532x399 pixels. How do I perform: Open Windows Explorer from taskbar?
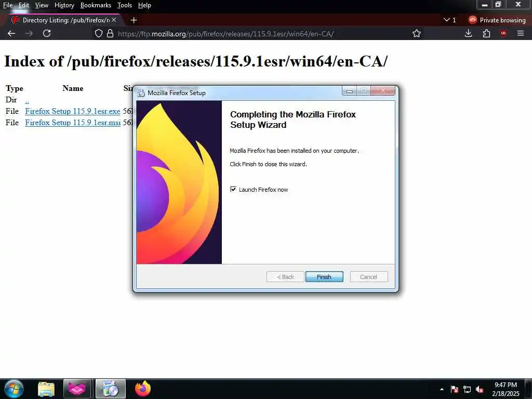click(46, 389)
